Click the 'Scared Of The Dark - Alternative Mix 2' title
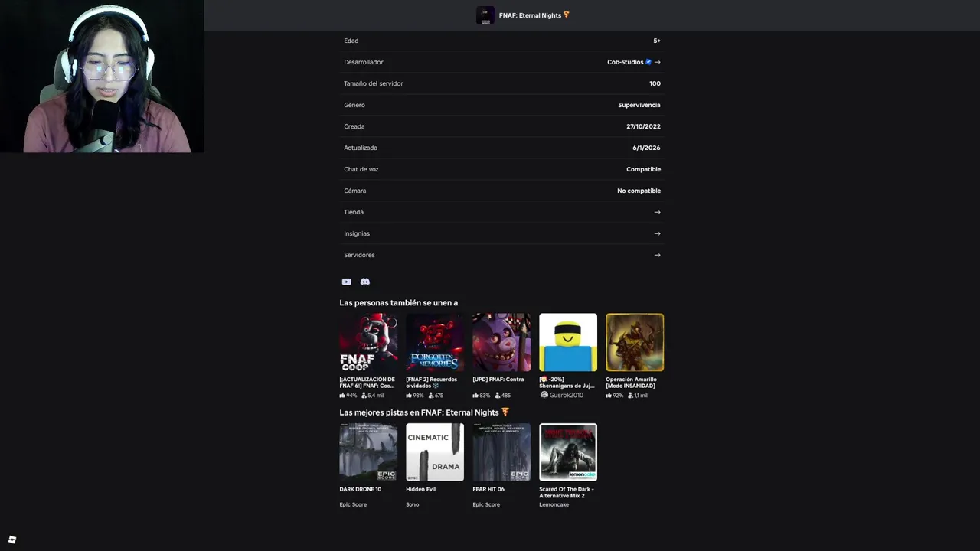Image resolution: width=980 pixels, height=551 pixels. (x=567, y=492)
